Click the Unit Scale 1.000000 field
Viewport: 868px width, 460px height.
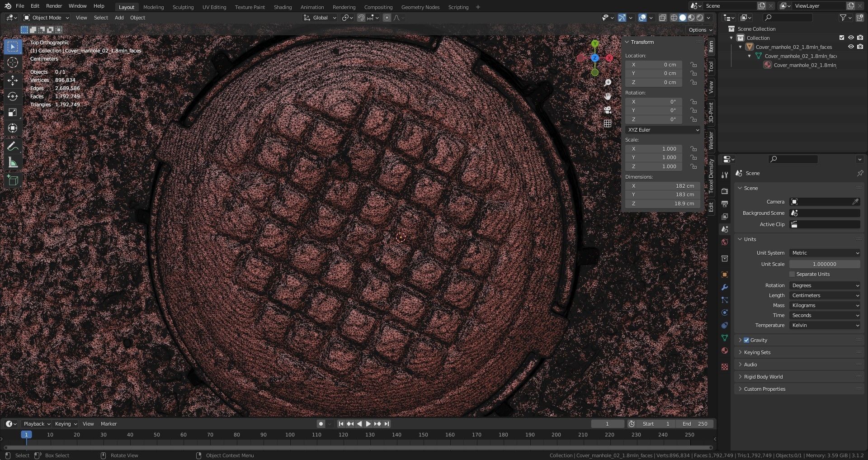[825, 264]
